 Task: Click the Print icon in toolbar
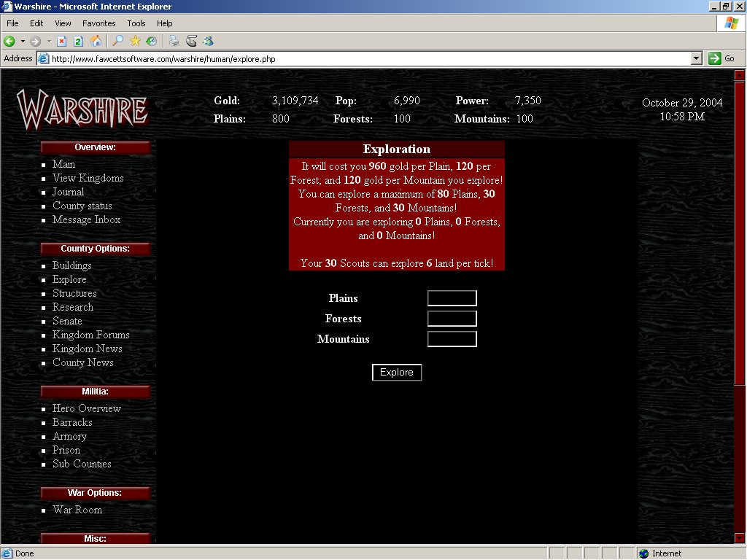174,41
